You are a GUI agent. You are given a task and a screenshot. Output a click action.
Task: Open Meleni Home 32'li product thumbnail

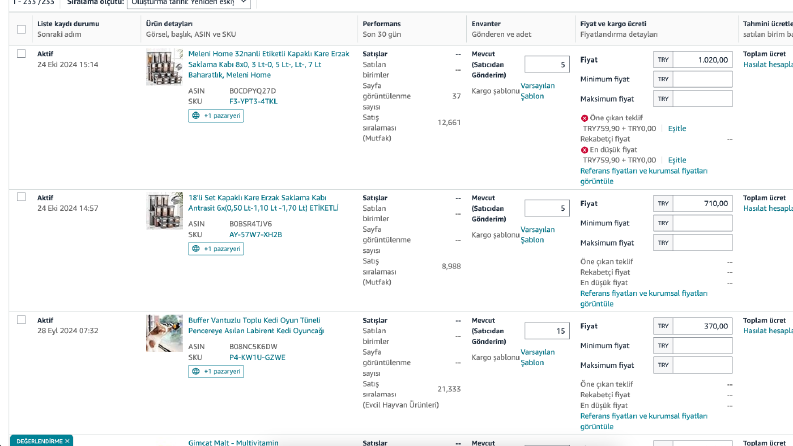click(x=164, y=67)
